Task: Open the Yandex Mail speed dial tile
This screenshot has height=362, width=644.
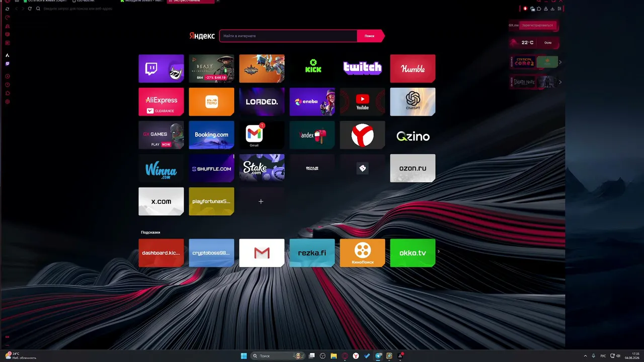Action: coord(312,135)
